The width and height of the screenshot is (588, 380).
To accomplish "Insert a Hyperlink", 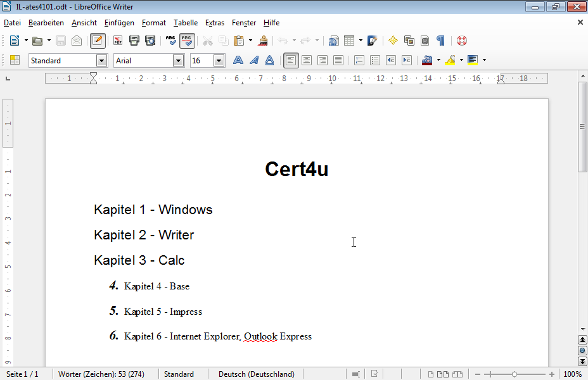I will click(x=333, y=41).
